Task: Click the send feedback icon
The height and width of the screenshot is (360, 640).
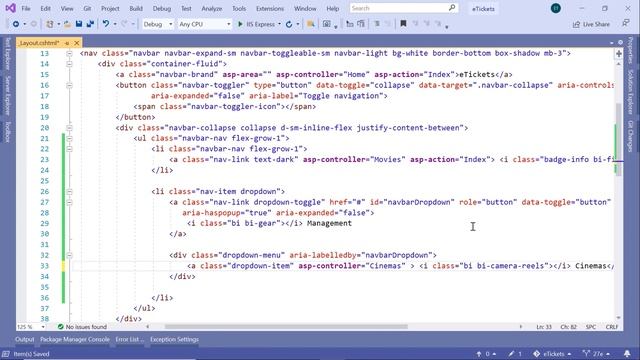Action: pos(626,24)
